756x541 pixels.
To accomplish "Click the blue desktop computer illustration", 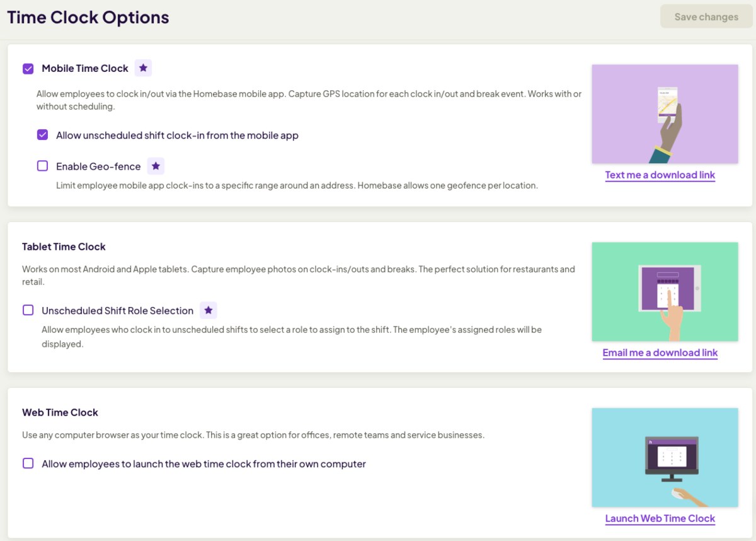I will click(665, 457).
